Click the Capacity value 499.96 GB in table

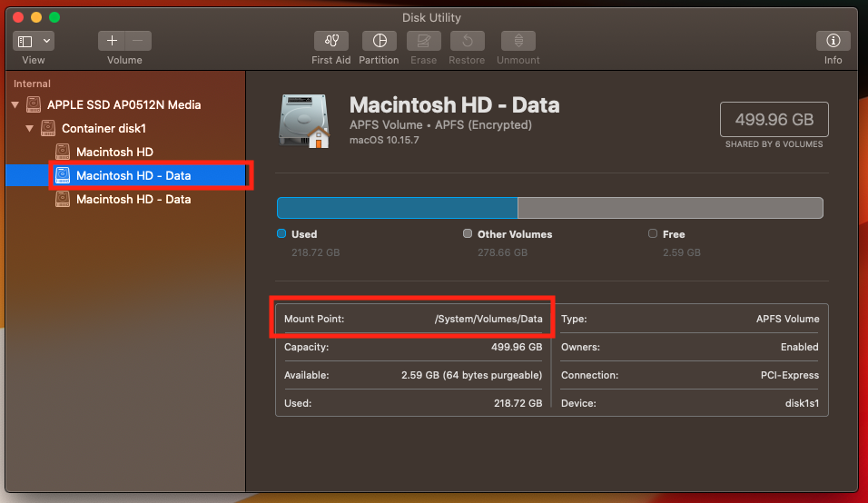tap(517, 347)
